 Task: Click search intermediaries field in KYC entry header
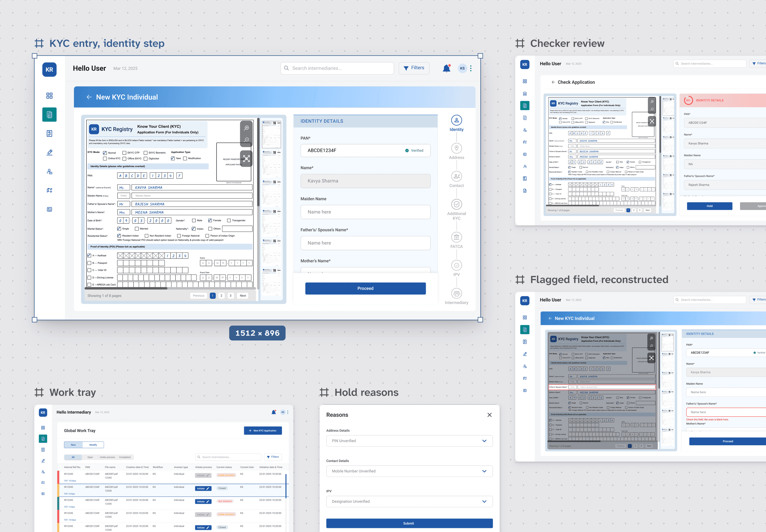[x=337, y=68]
